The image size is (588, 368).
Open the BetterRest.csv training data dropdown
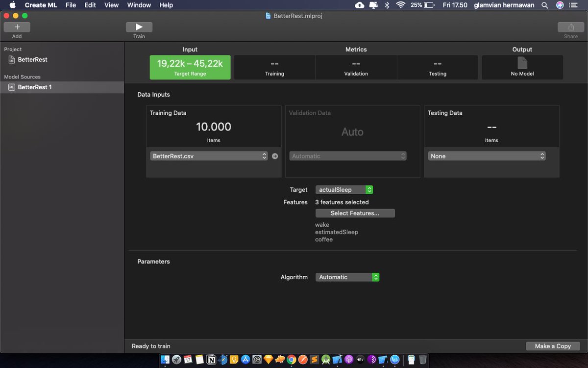209,156
